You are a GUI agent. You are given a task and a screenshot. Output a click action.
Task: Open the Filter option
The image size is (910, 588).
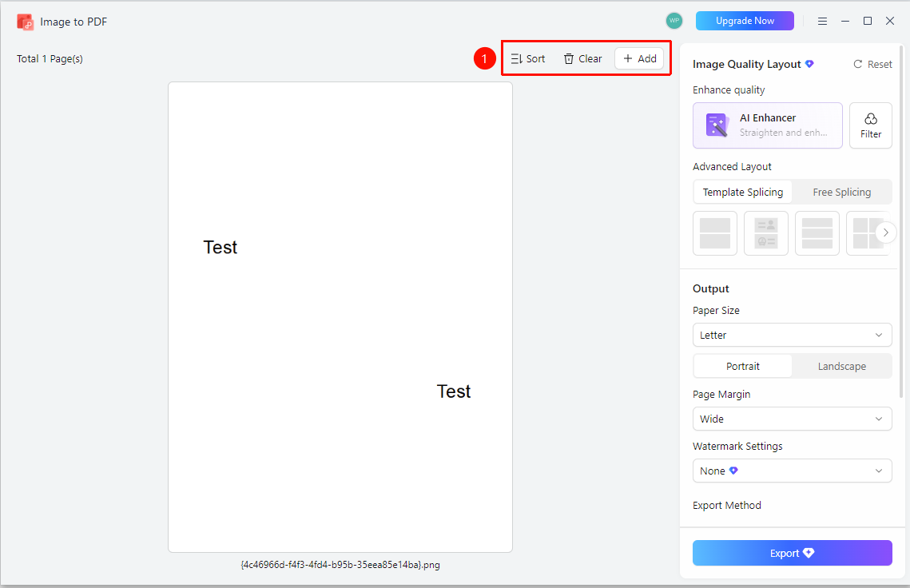pos(871,125)
